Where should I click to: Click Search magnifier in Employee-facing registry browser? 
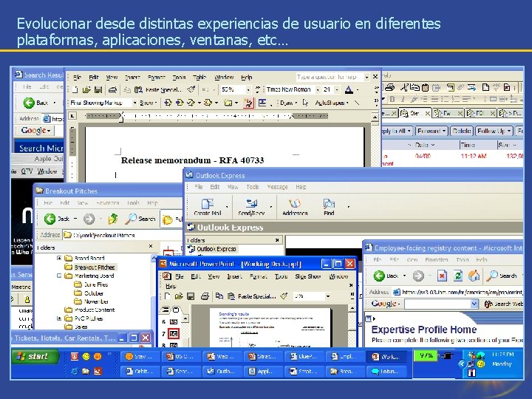[491, 276]
